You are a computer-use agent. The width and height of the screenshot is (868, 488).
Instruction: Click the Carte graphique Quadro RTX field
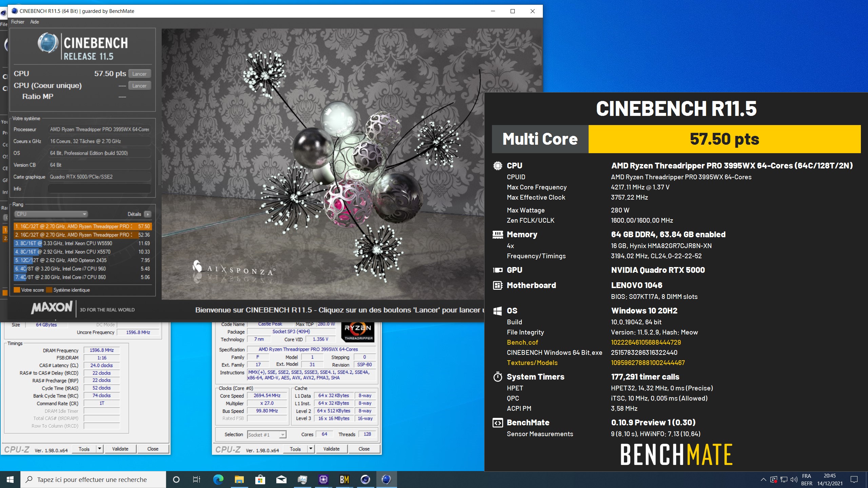click(x=99, y=177)
